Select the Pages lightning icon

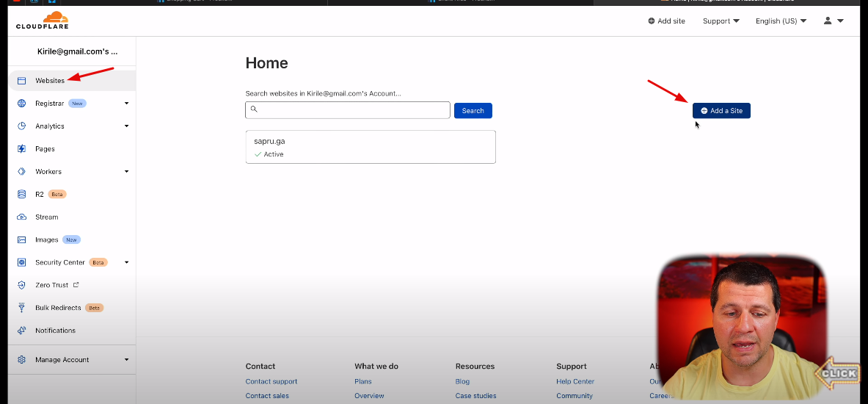tap(21, 149)
